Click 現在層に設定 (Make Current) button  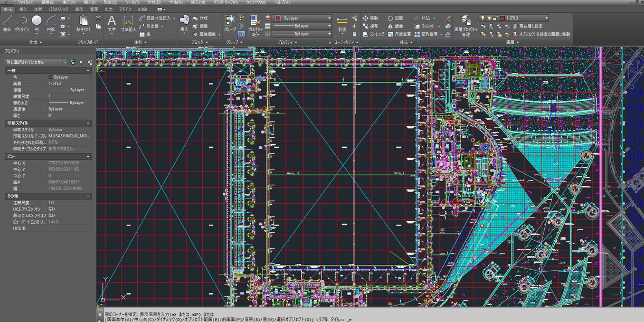527,26
